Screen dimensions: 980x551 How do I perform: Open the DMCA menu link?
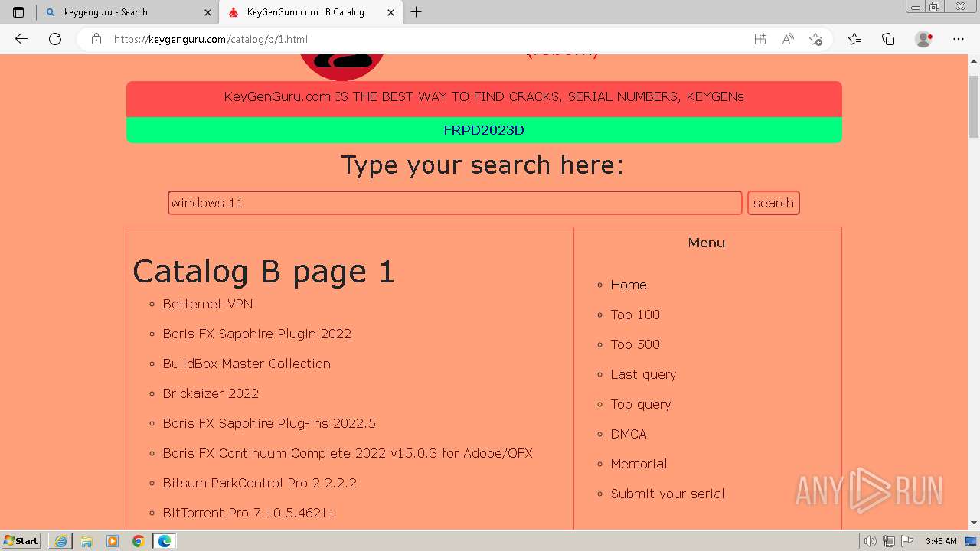[629, 434]
